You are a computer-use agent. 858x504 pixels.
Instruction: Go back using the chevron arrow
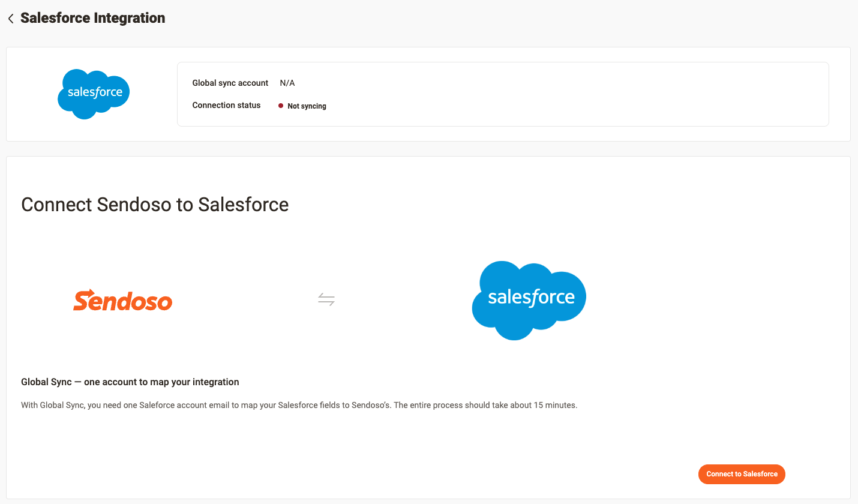click(11, 19)
